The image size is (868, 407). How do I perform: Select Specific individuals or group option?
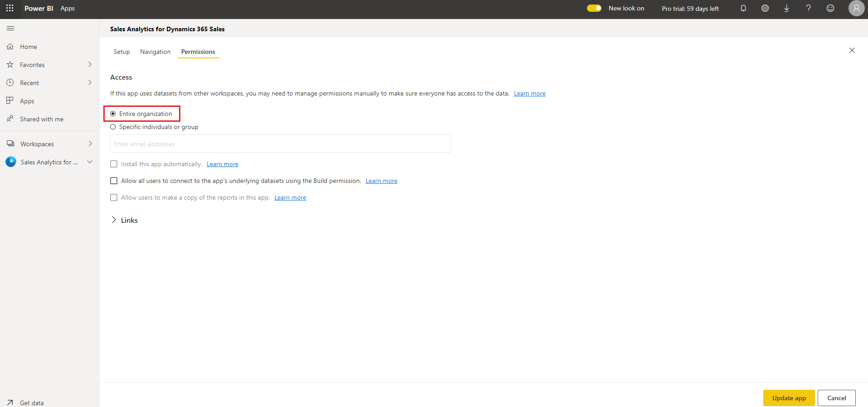(x=113, y=127)
